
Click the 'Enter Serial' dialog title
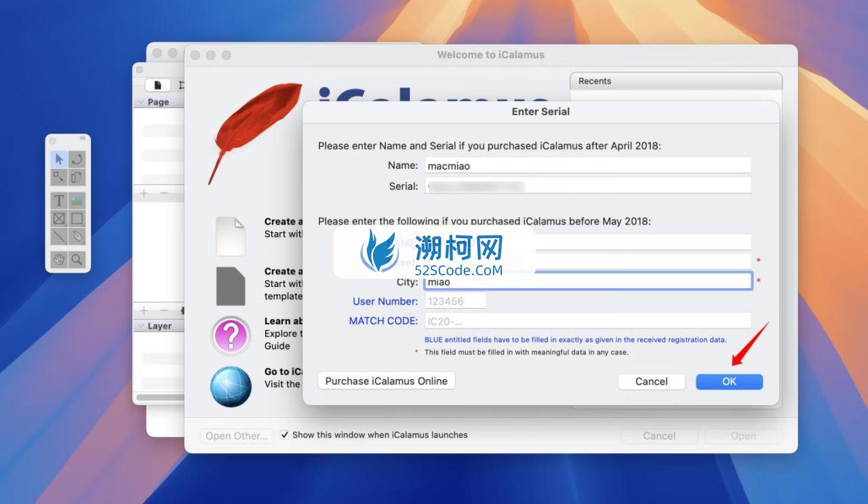pos(540,111)
